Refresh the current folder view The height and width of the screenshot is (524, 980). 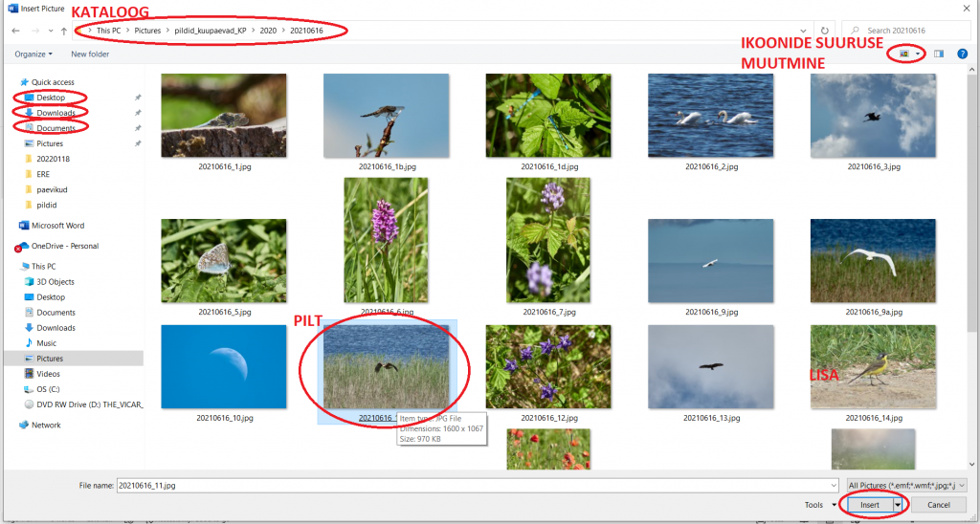tap(825, 31)
